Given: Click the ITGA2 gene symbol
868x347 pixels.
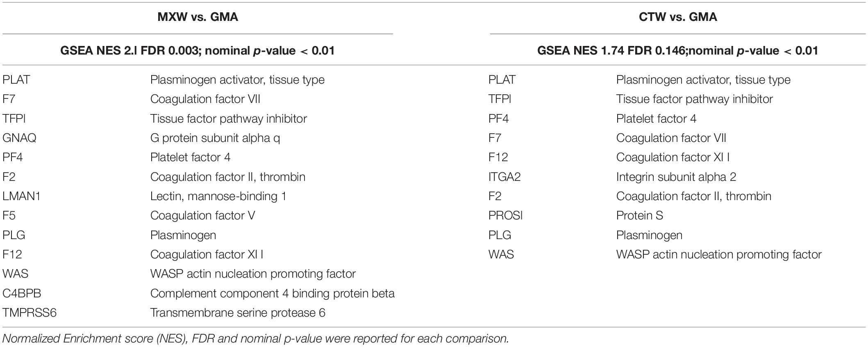Looking at the screenshot, I should [x=504, y=177].
